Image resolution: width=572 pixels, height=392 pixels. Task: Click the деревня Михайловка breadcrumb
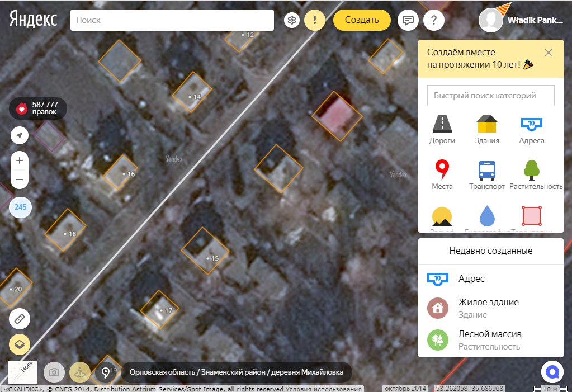pyautogui.click(x=307, y=372)
